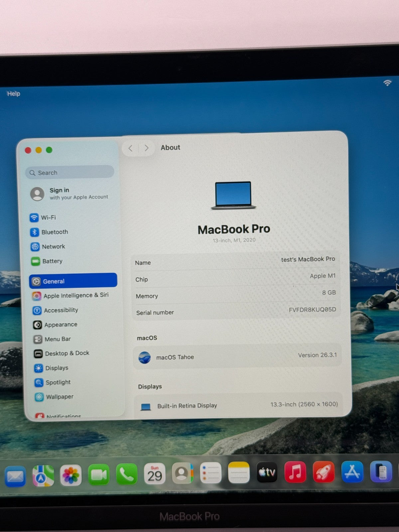Launch FaceTime from the Dock

click(x=99, y=474)
